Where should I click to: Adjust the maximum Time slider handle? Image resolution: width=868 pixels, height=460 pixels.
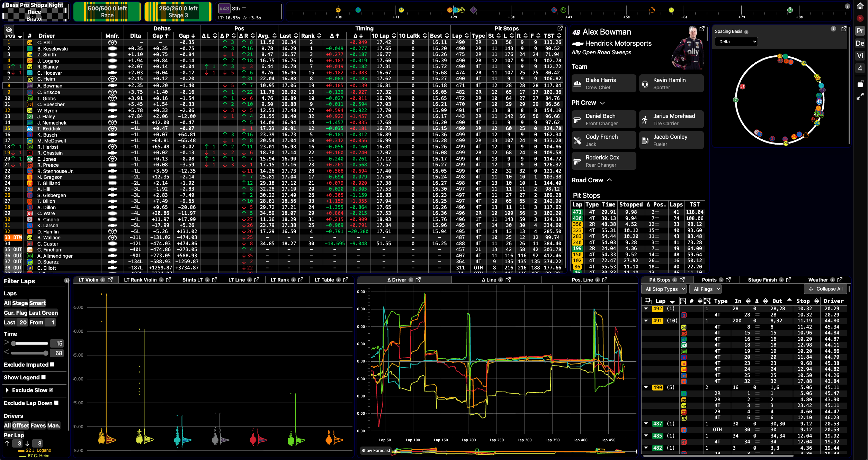click(x=46, y=353)
